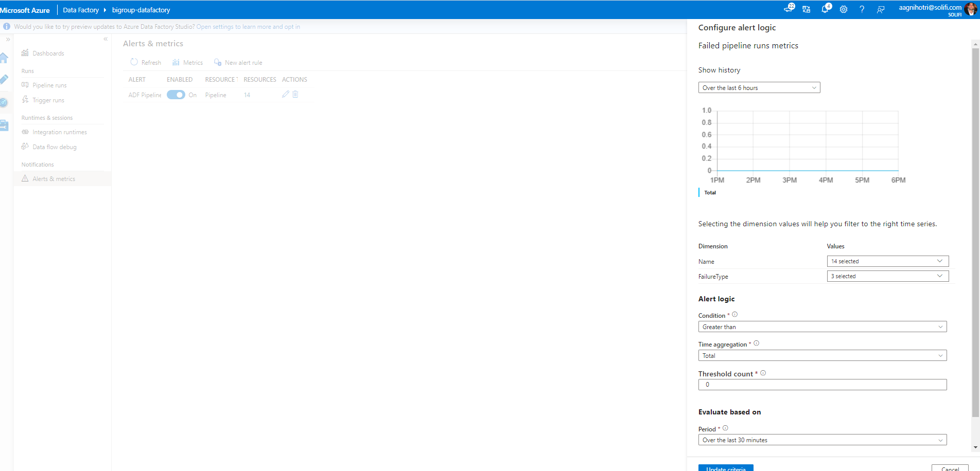
Task: Select Integration runtimes
Action: pyautogui.click(x=60, y=132)
